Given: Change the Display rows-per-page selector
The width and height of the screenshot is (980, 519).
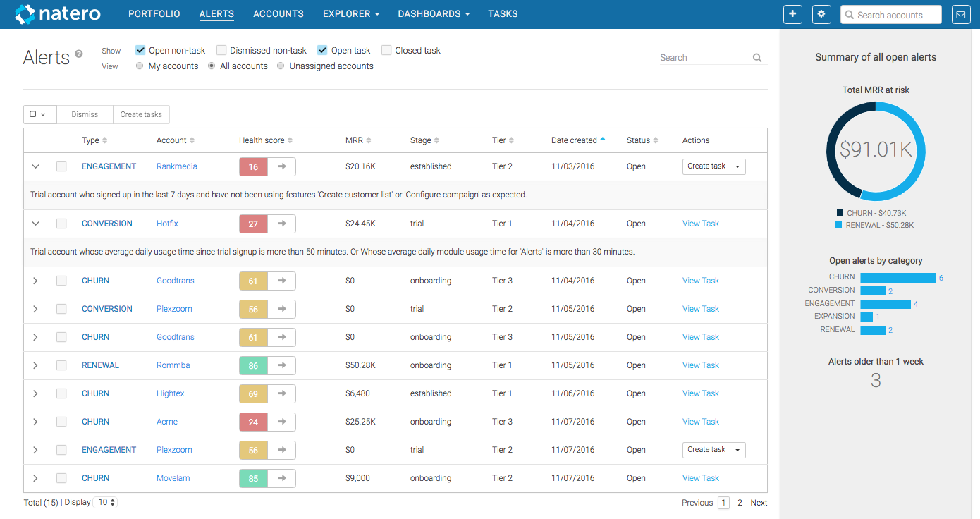Looking at the screenshot, I should click(x=106, y=503).
